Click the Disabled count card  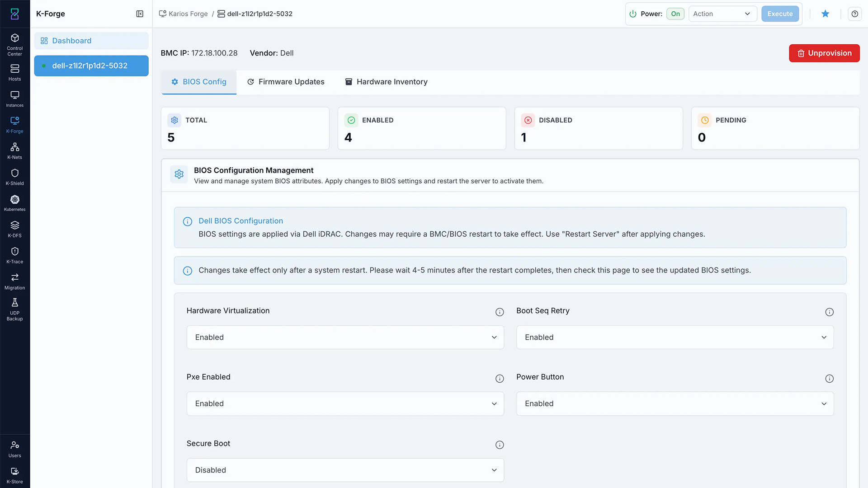point(599,128)
